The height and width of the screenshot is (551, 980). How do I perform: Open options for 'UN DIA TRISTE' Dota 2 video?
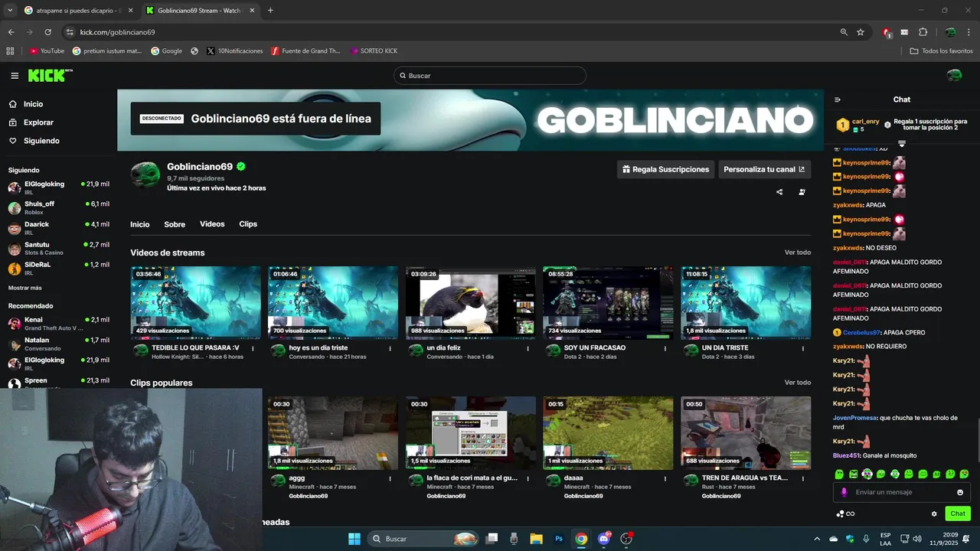point(803,348)
